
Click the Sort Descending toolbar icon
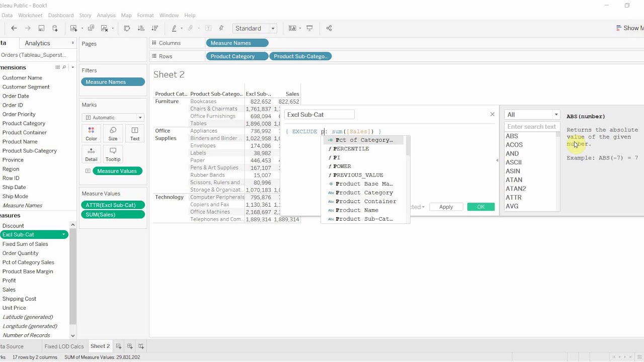pyautogui.click(x=154, y=29)
